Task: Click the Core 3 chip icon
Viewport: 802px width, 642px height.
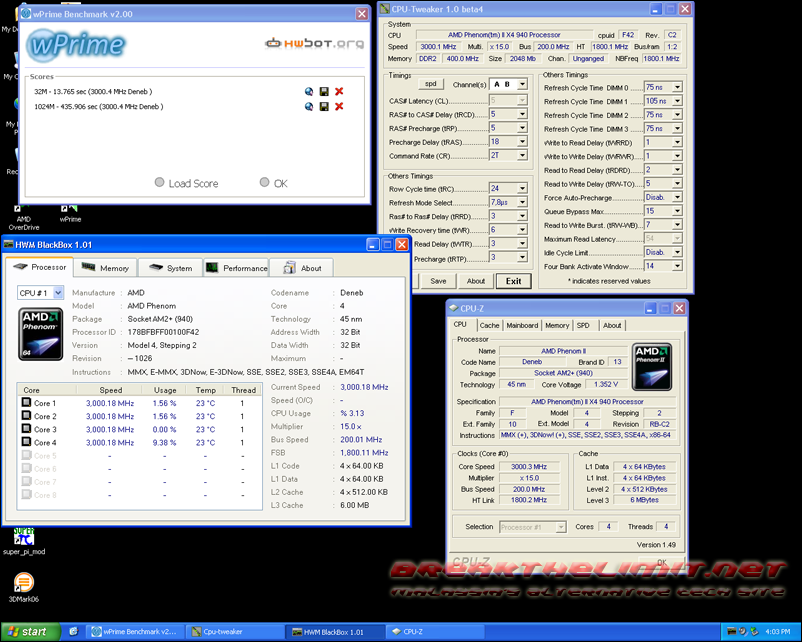Action: [x=26, y=429]
